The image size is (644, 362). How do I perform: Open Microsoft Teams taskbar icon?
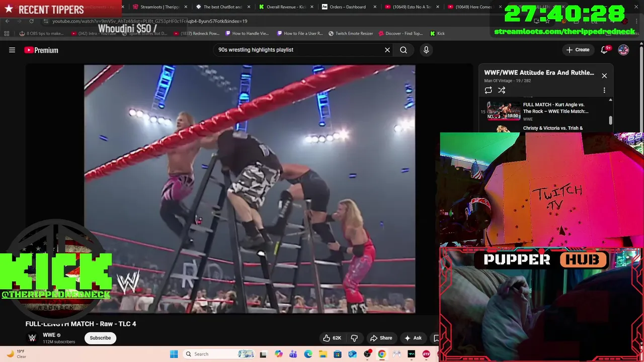293,354
